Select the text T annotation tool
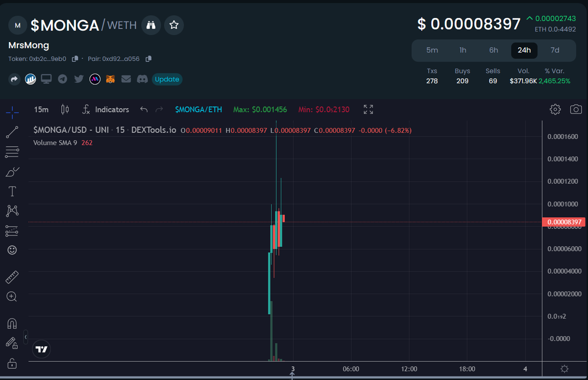Viewport: 588px width, 380px height. click(x=12, y=191)
